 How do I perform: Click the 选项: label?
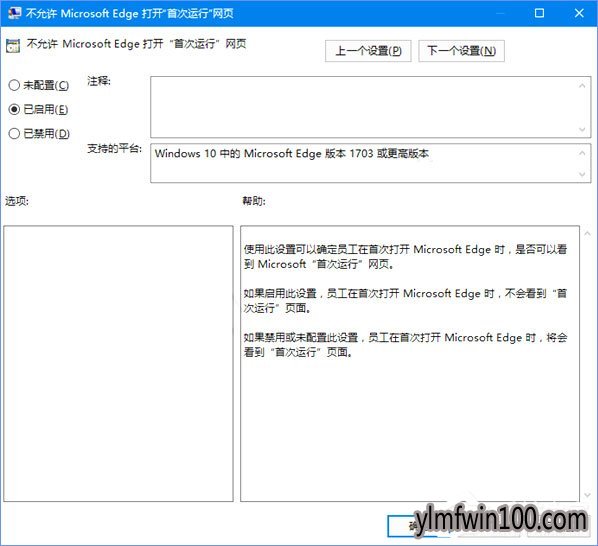coord(16,201)
